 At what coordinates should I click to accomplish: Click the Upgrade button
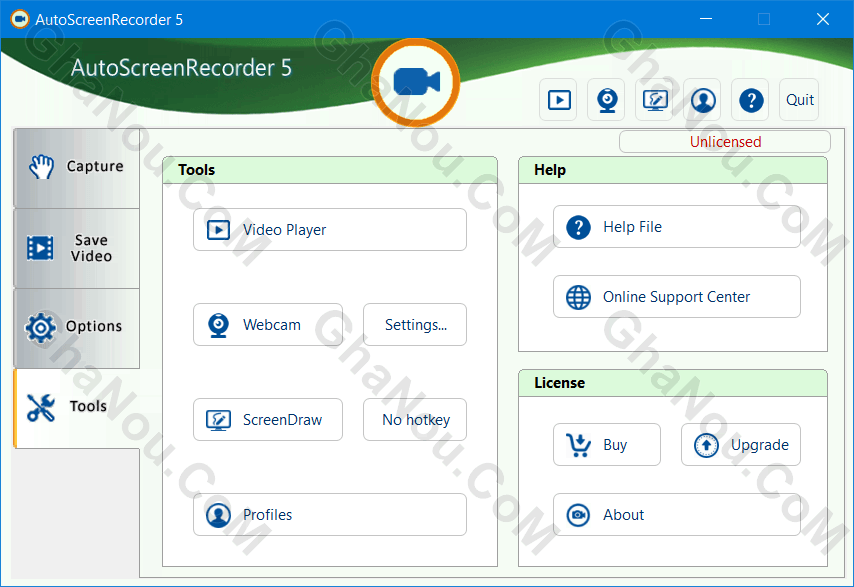(741, 444)
